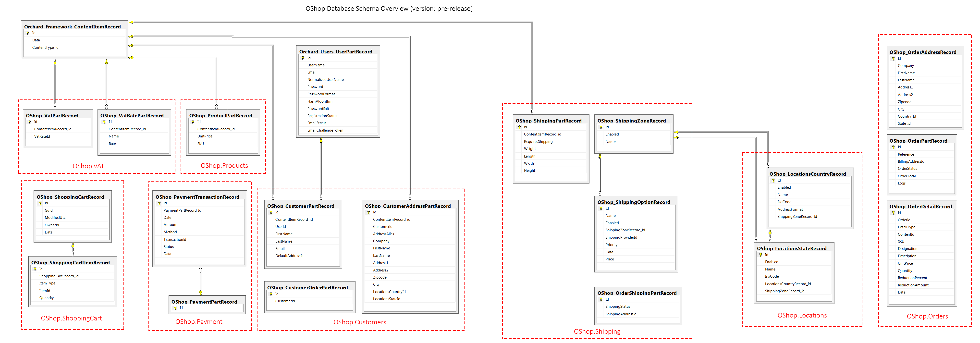Click primary key icon in OShop_VatPartRecord table
980x343 pixels.
pyautogui.click(x=30, y=122)
